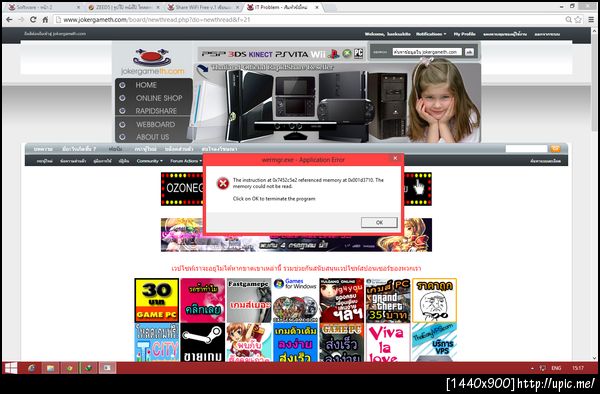Open the Fastgamepc sponsor tile
This screenshot has width=600, height=394.
click(249, 300)
